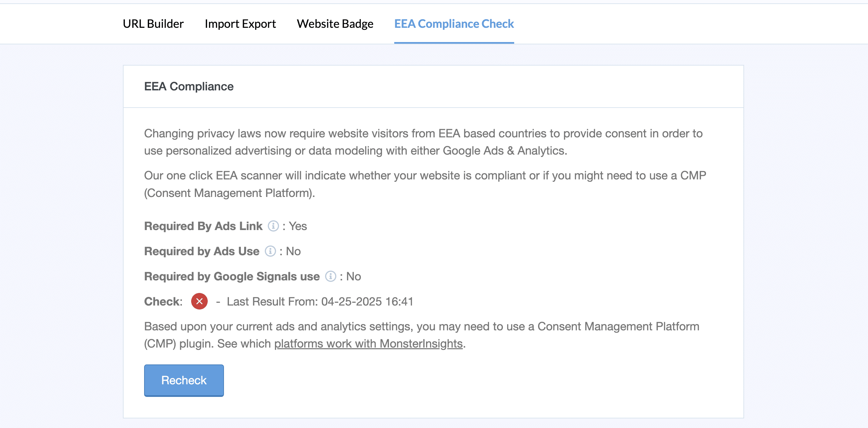
Task: Click the EEA Compliance panel heading
Action: 189,86
